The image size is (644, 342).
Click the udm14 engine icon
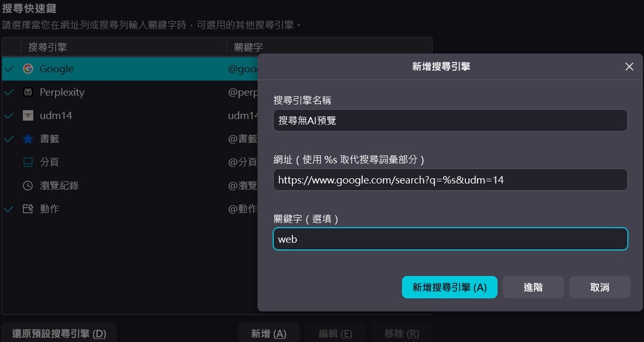click(x=28, y=115)
